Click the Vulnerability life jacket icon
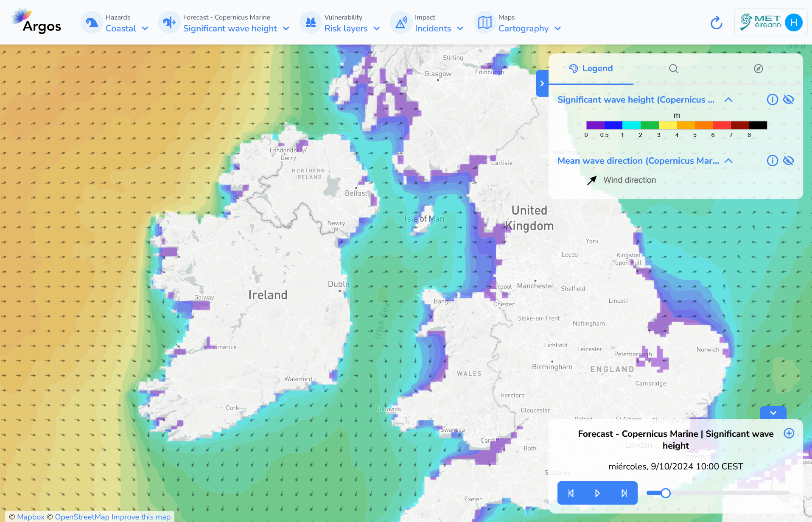 click(311, 22)
